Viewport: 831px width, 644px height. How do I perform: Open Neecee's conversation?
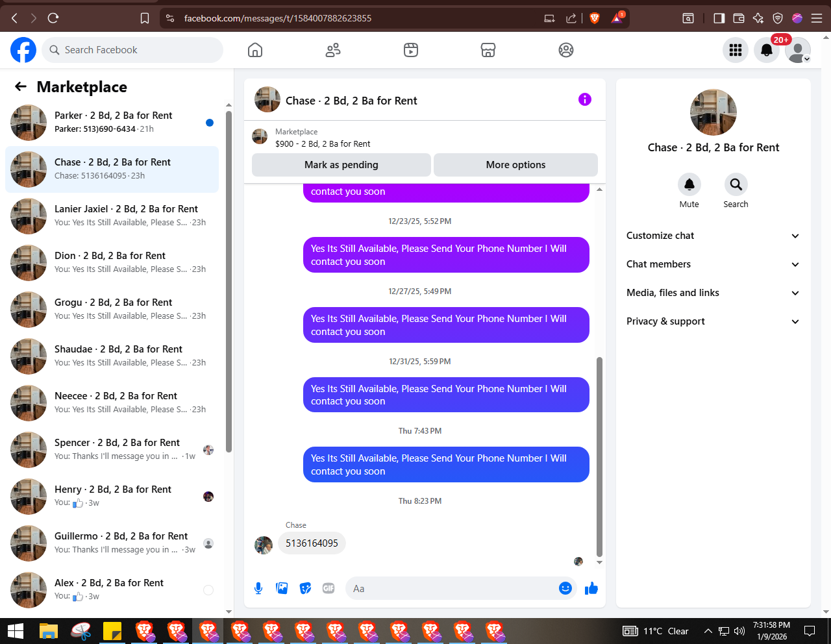coord(112,403)
